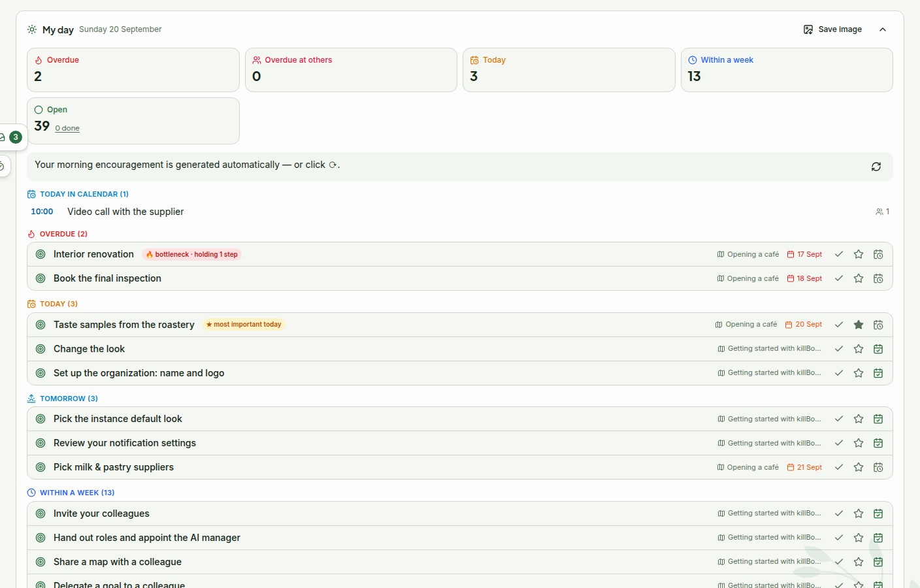Image resolution: width=920 pixels, height=588 pixels.
Task: Star the Interior renovation task
Action: pyautogui.click(x=859, y=254)
